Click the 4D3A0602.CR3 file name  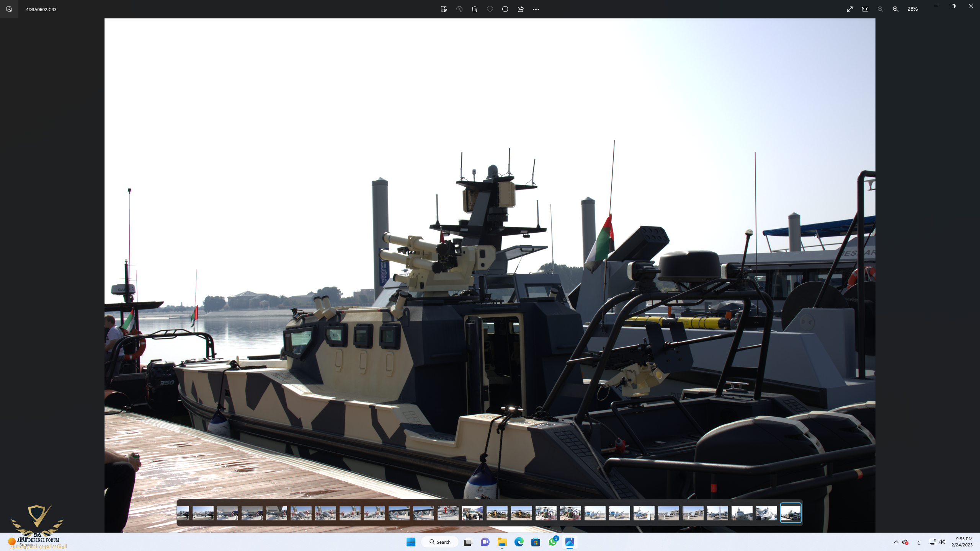[x=41, y=10]
